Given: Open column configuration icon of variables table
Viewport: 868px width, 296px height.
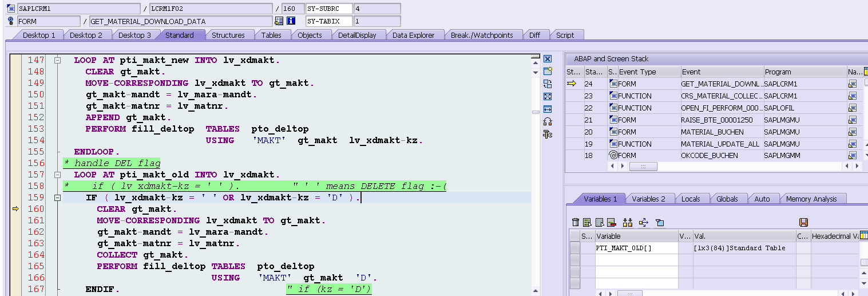Looking at the screenshot, I should (864, 235).
